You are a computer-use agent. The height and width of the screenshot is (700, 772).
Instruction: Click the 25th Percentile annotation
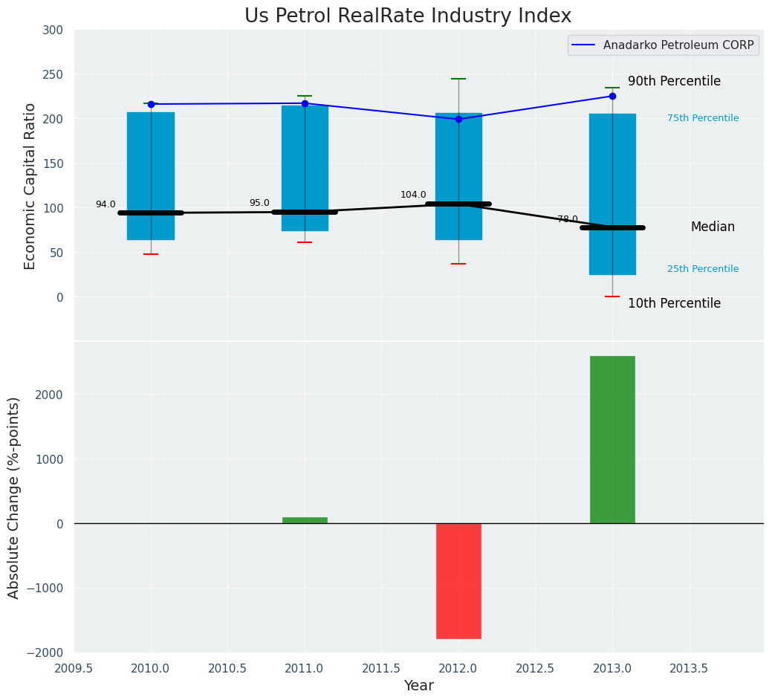point(702,269)
